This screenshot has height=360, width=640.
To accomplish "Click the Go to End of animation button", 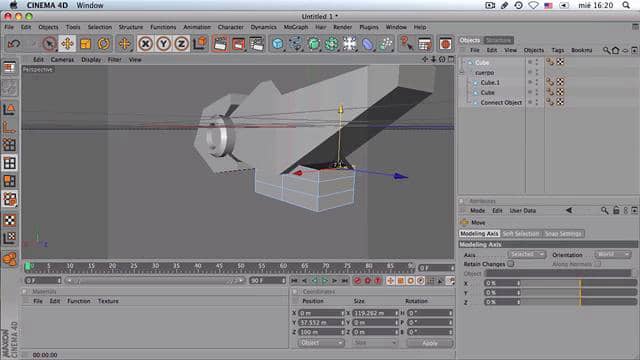I will pos(345,280).
